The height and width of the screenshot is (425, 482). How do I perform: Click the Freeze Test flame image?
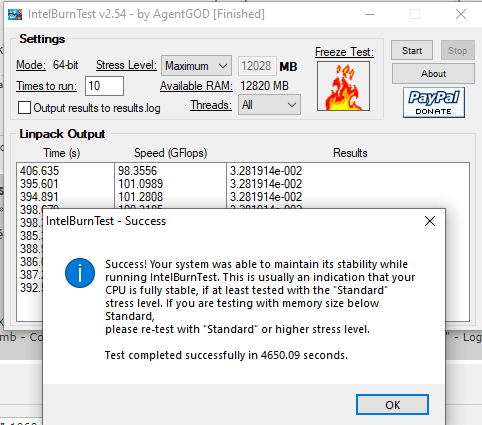pyautogui.click(x=343, y=86)
